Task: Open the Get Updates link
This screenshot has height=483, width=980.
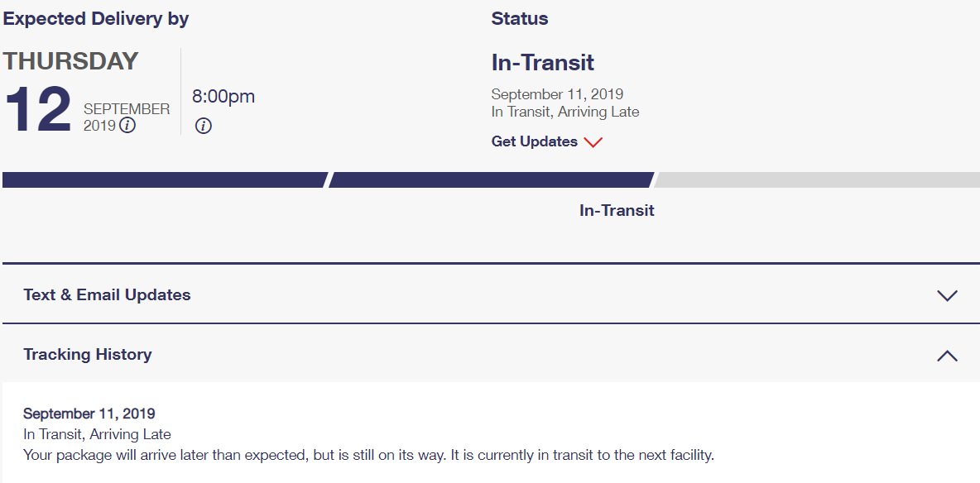Action: 535,141
